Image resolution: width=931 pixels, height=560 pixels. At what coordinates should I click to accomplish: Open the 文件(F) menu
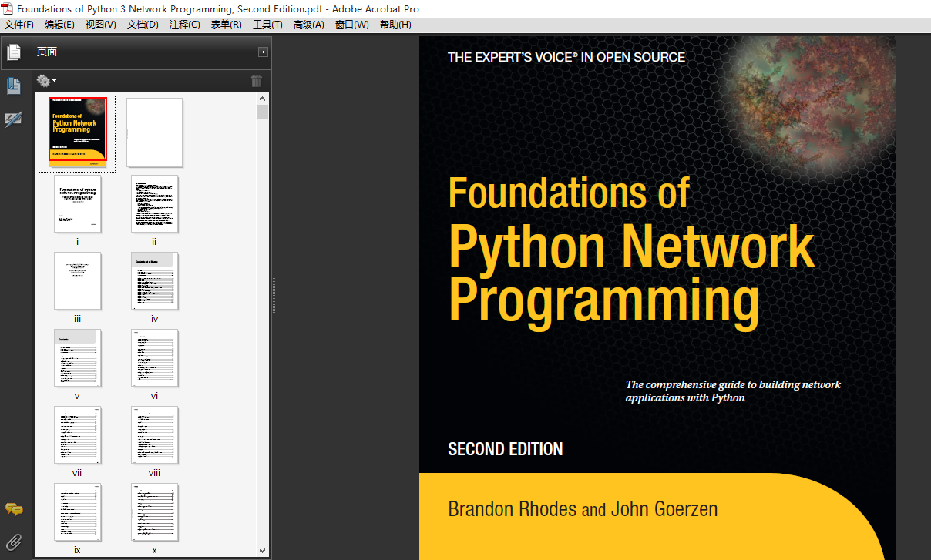[19, 25]
